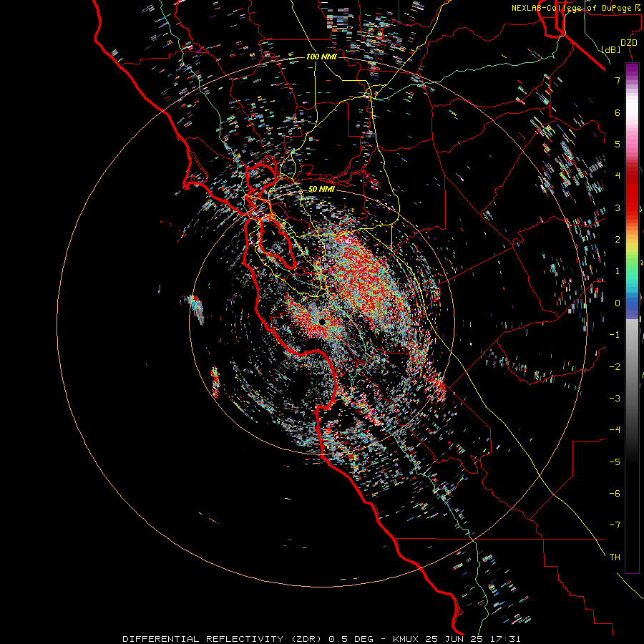Click the "NEXLAB-College of DuPage" credit text
The height and width of the screenshot is (644, 644).
571,8
